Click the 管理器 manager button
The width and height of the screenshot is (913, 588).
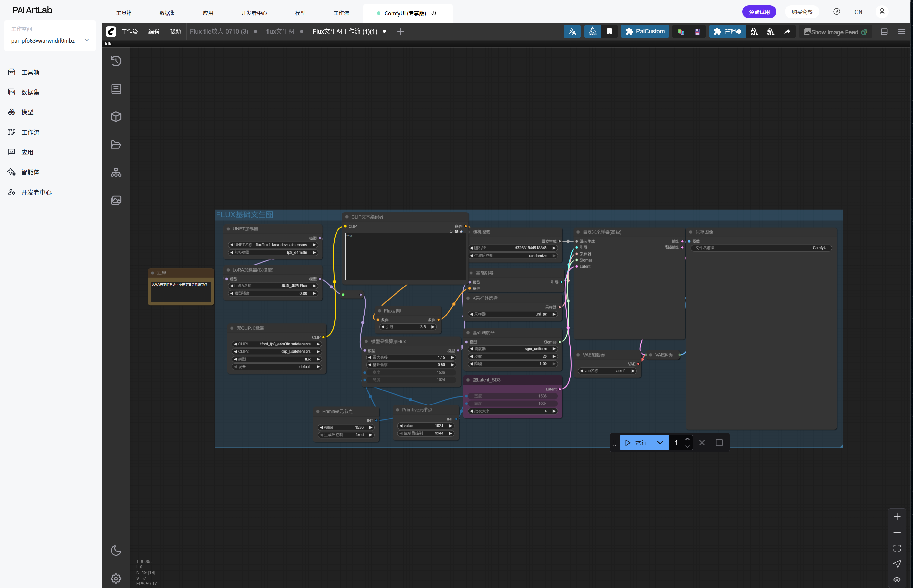point(727,32)
